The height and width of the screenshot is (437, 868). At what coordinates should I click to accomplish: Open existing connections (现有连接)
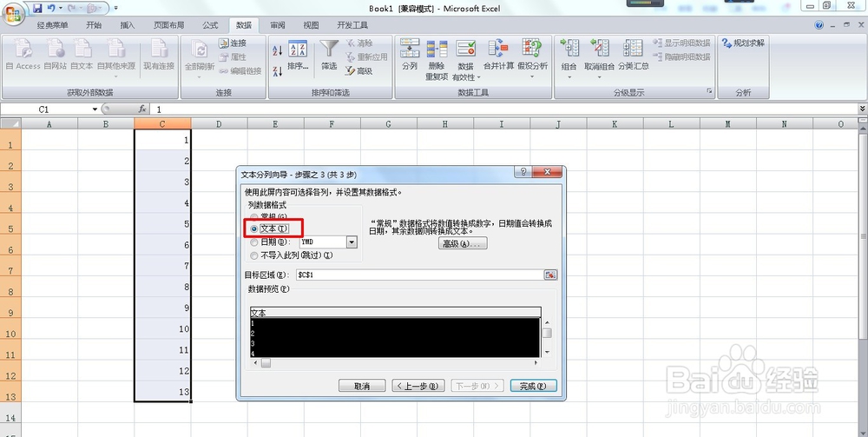(159, 54)
